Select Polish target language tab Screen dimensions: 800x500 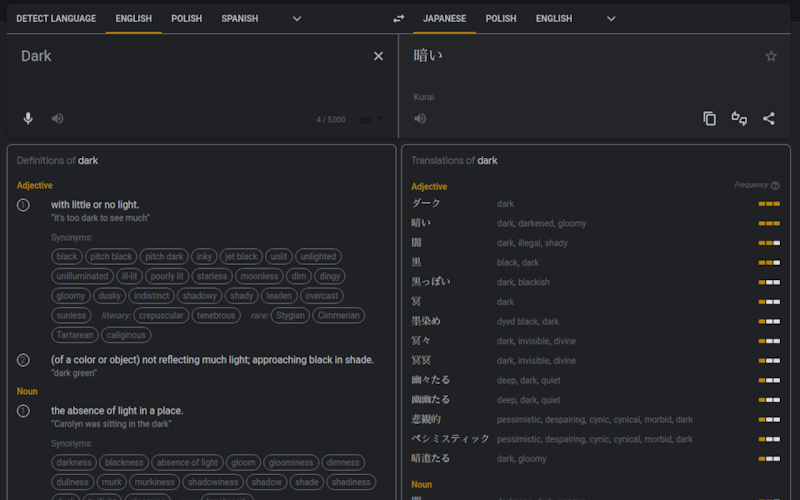coord(501,19)
